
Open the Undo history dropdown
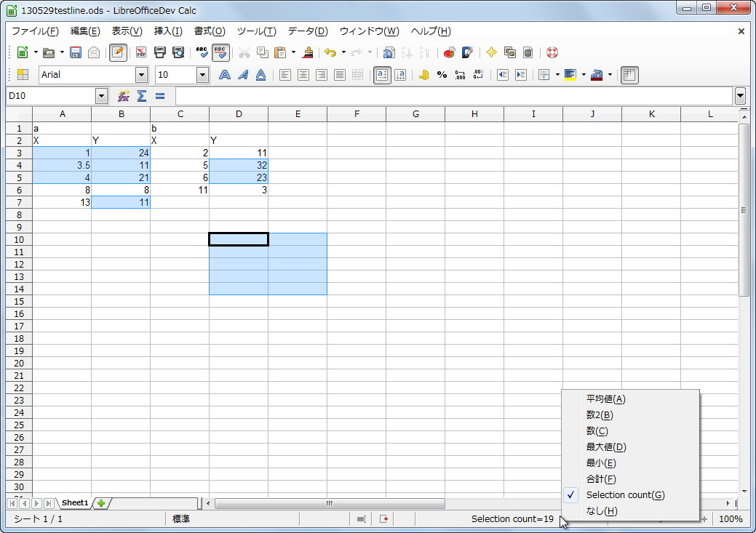(343, 52)
